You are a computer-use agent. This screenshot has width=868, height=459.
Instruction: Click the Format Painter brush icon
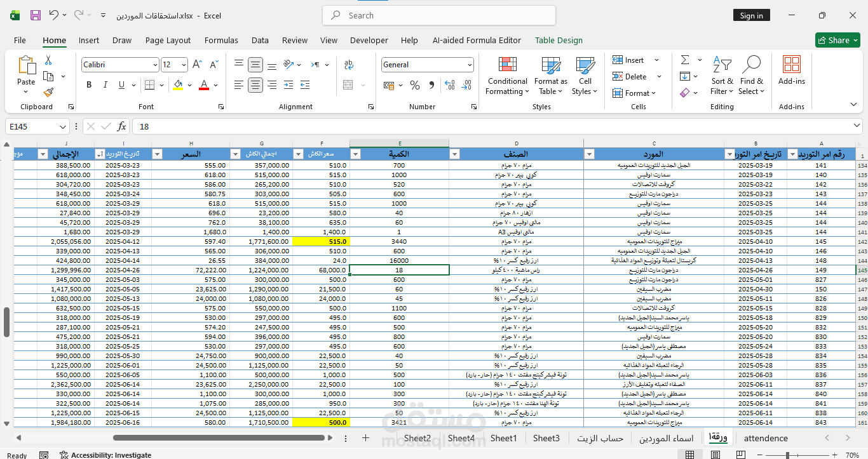(48, 92)
